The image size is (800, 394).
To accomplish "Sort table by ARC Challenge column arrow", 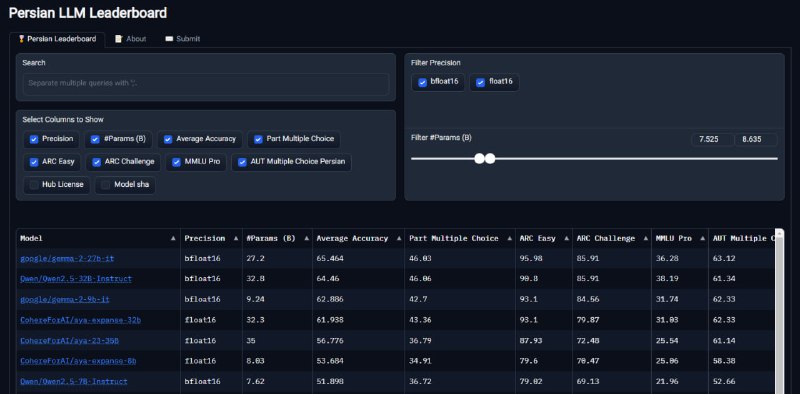I will (x=645, y=238).
